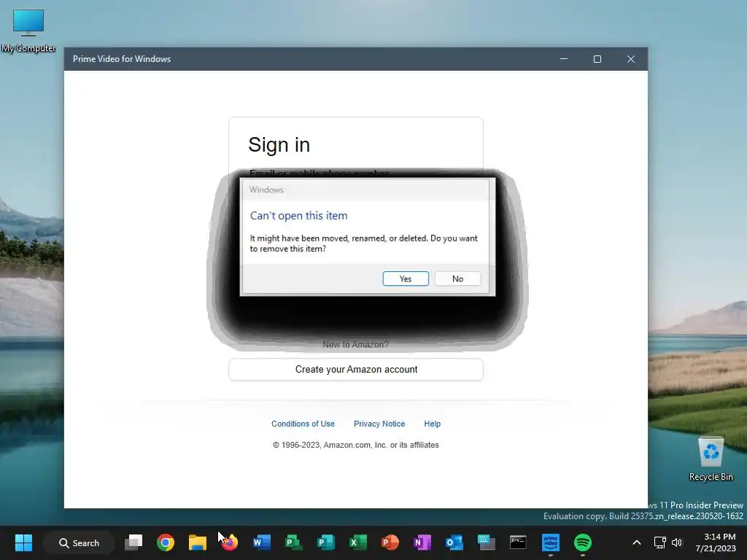Open OneNote from taskbar
The image size is (747, 560).
pos(422,542)
